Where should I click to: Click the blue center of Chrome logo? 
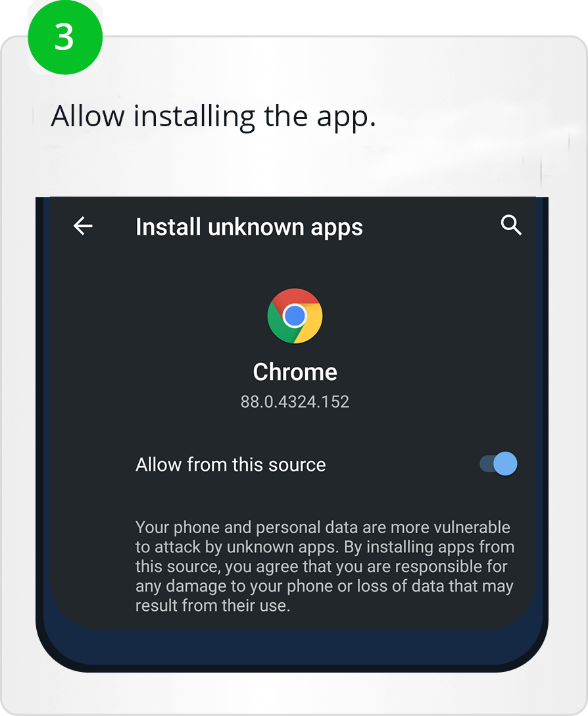point(295,316)
